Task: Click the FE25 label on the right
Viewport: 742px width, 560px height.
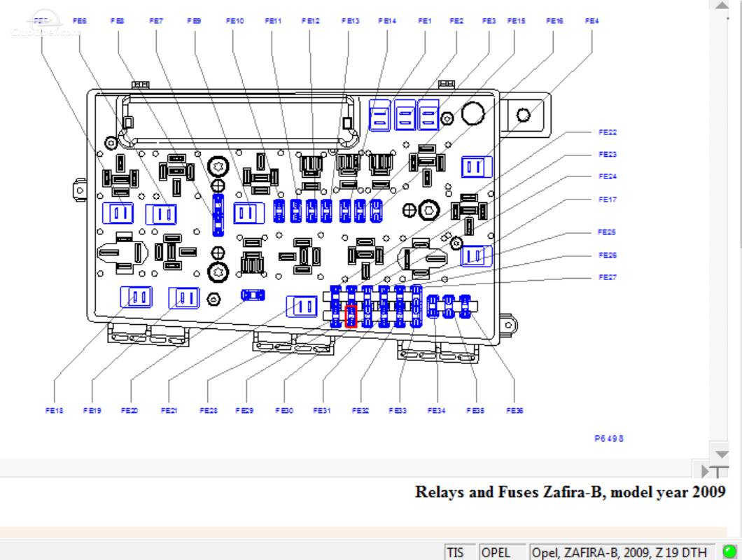Action: click(x=607, y=232)
